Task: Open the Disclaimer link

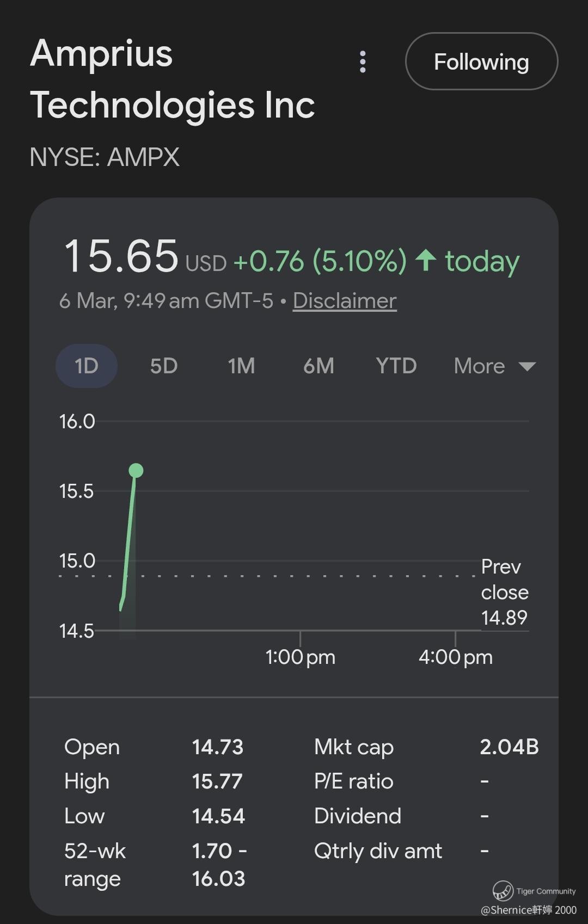Action: pyautogui.click(x=345, y=301)
